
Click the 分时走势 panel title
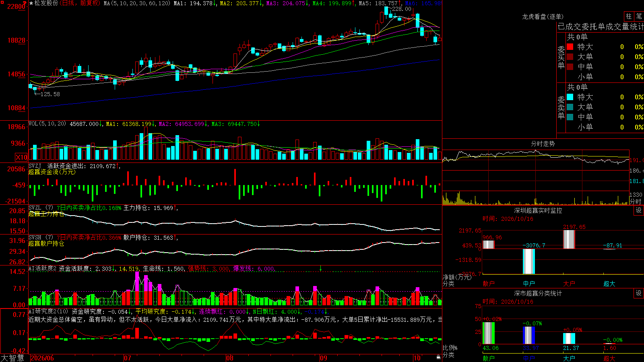543,144
